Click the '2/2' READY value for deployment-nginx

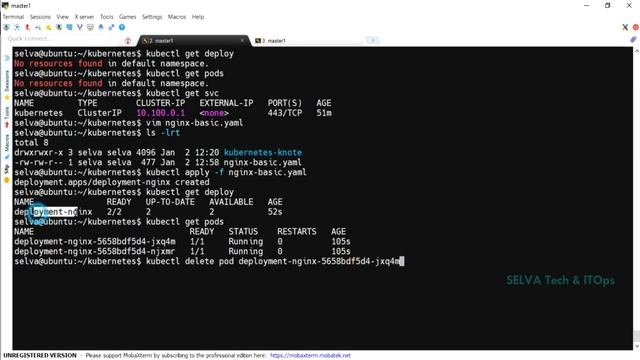pyautogui.click(x=114, y=212)
